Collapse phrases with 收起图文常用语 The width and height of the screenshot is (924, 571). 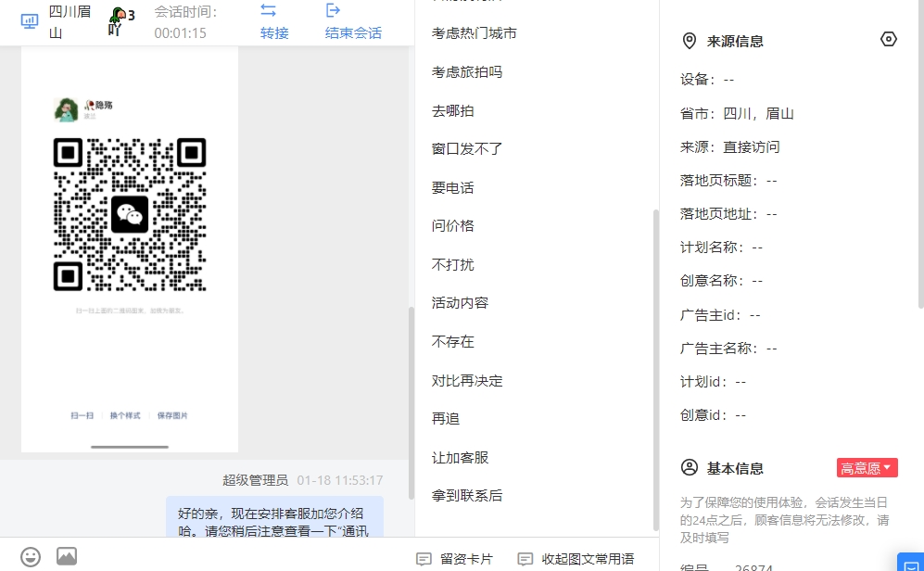(x=576, y=559)
